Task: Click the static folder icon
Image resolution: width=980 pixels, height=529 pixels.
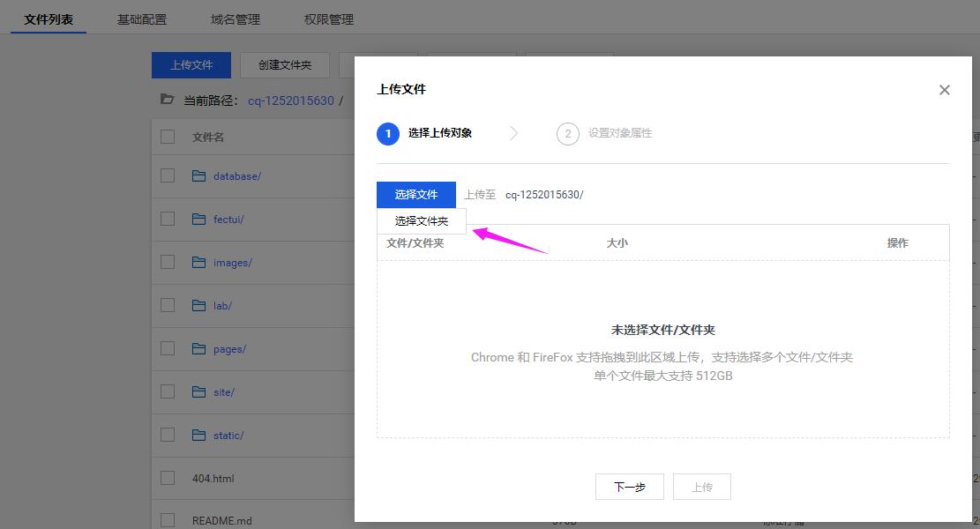Action: click(198, 436)
